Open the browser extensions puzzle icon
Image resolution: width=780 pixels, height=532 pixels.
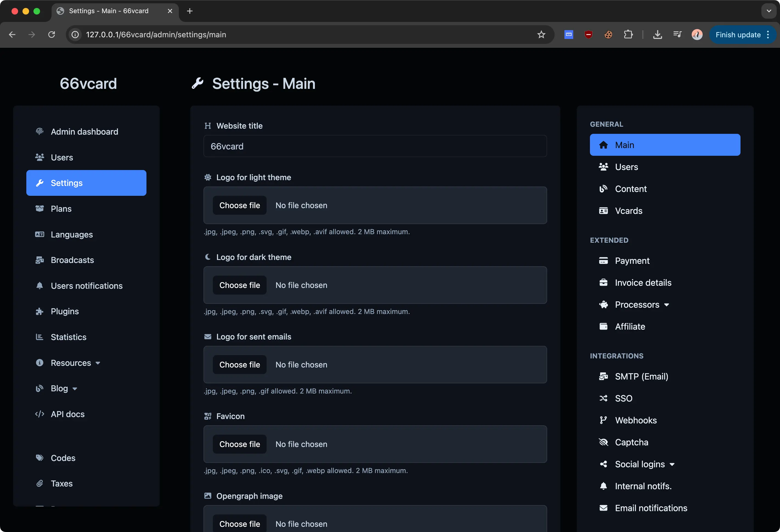pyautogui.click(x=628, y=35)
